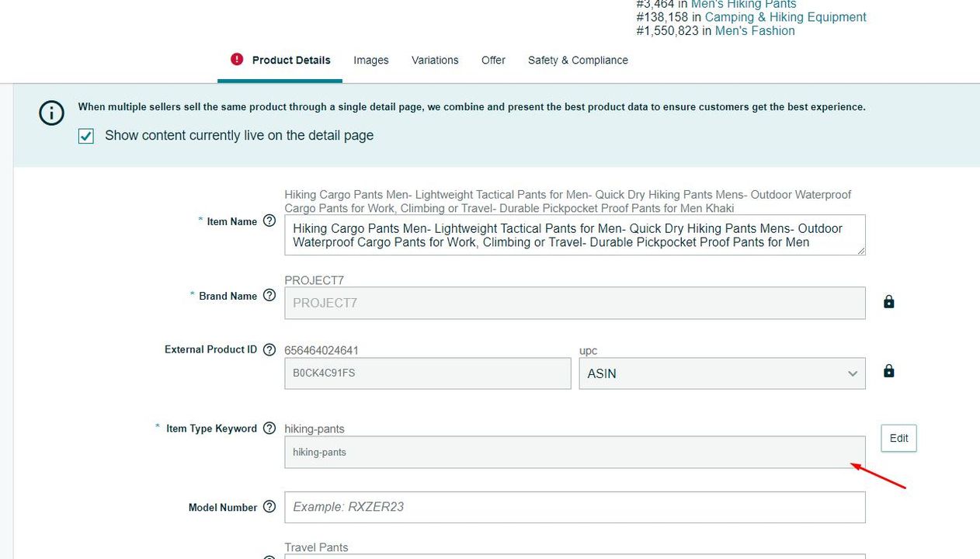The image size is (980, 559).
Task: Switch to the Images tab
Action: pyautogui.click(x=371, y=60)
